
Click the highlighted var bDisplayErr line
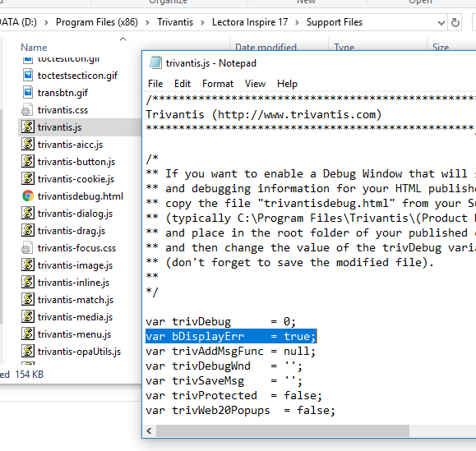[231, 336]
